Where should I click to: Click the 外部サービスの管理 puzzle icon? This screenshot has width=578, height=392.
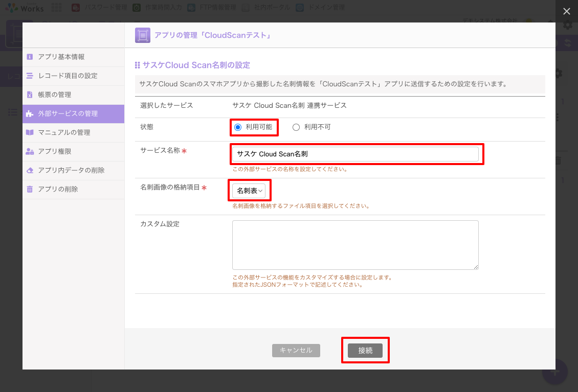click(x=30, y=113)
